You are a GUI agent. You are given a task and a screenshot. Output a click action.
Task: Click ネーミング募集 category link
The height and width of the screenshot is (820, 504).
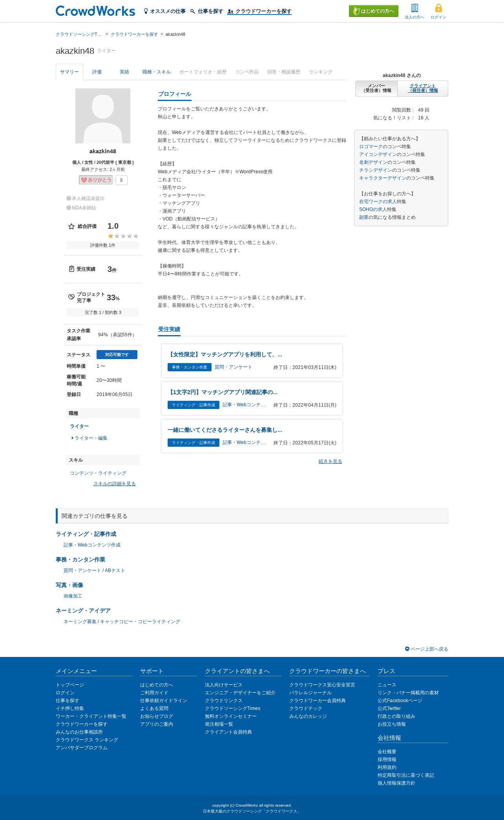click(80, 622)
